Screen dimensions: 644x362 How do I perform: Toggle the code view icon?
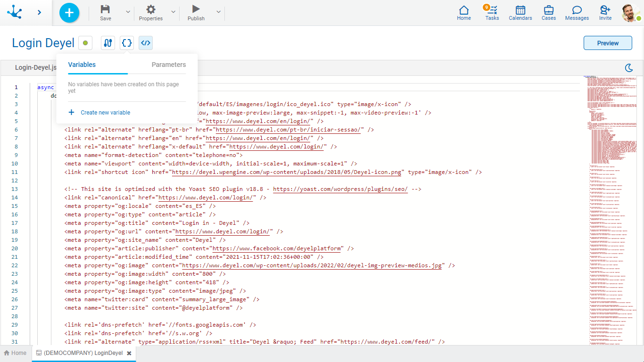pyautogui.click(x=146, y=43)
